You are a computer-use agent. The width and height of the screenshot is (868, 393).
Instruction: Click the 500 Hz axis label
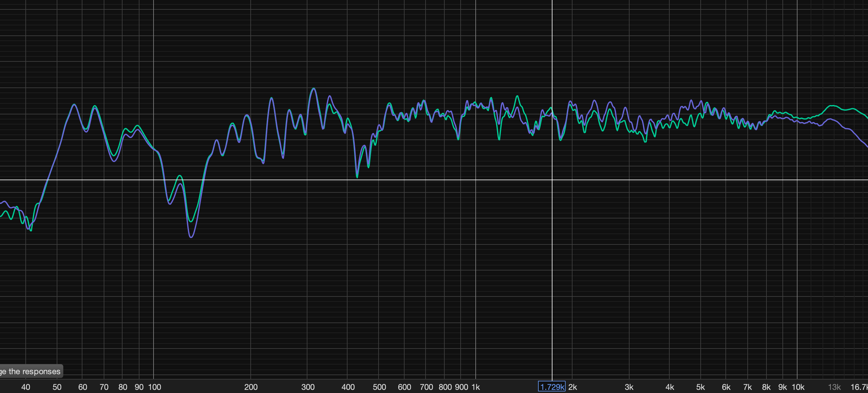pyautogui.click(x=379, y=387)
